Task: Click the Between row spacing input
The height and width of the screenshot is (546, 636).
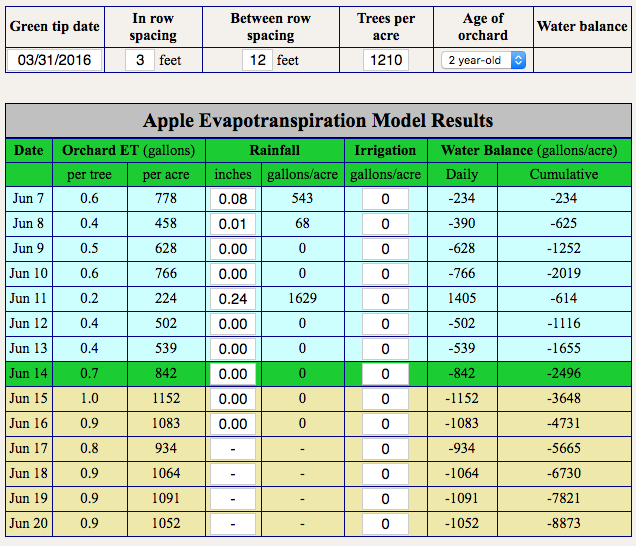Action: [258, 60]
